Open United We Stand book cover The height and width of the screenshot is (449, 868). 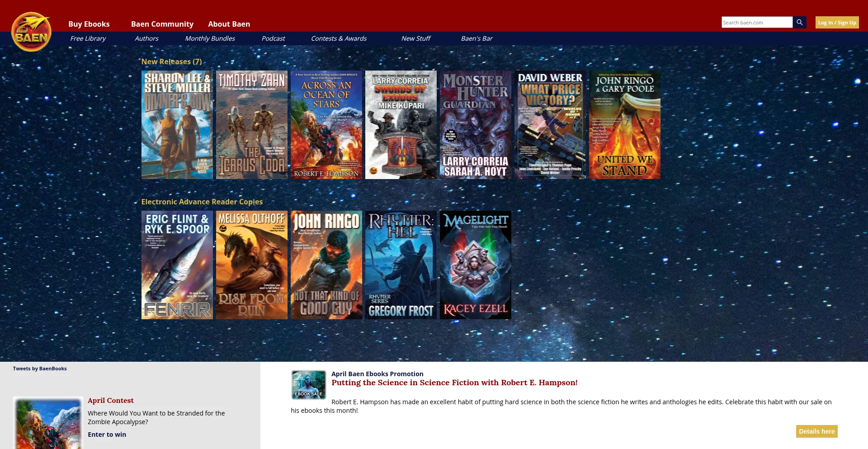pyautogui.click(x=625, y=125)
